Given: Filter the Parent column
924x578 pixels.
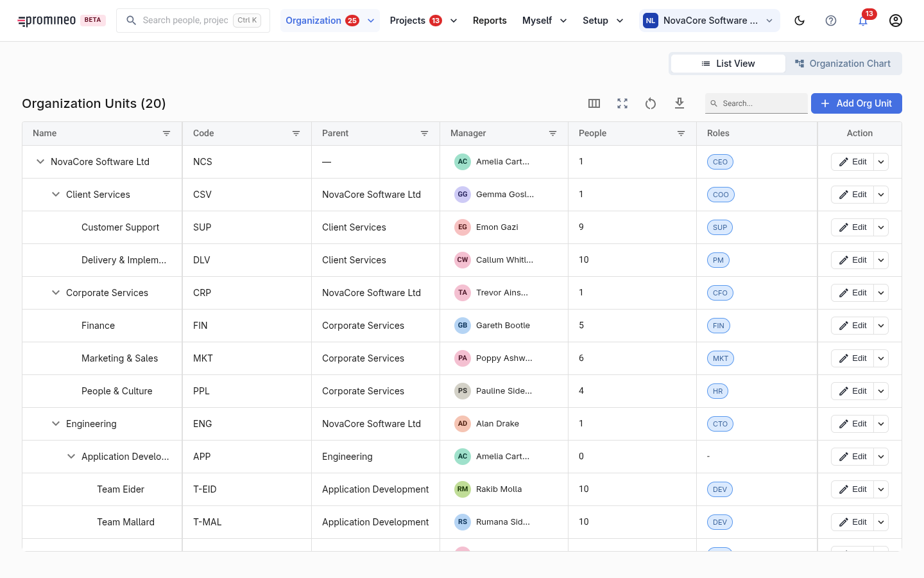Looking at the screenshot, I should pyautogui.click(x=425, y=134).
